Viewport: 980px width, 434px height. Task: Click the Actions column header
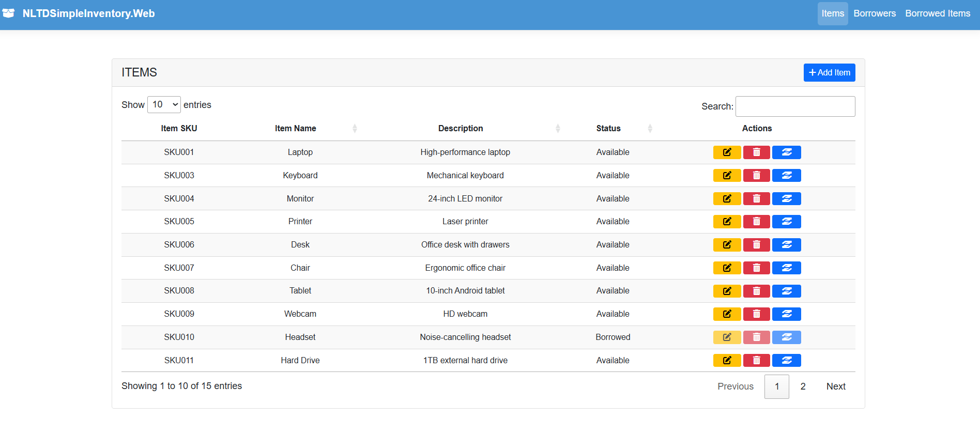[x=757, y=128]
